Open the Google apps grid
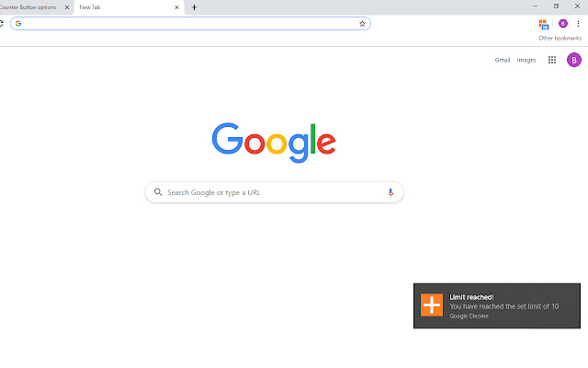The image size is (588, 368). tap(552, 60)
